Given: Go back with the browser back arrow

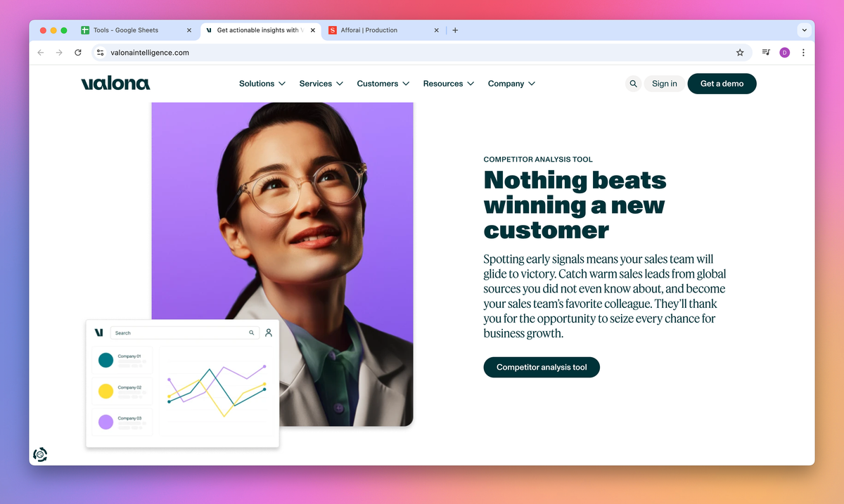Looking at the screenshot, I should (x=41, y=53).
